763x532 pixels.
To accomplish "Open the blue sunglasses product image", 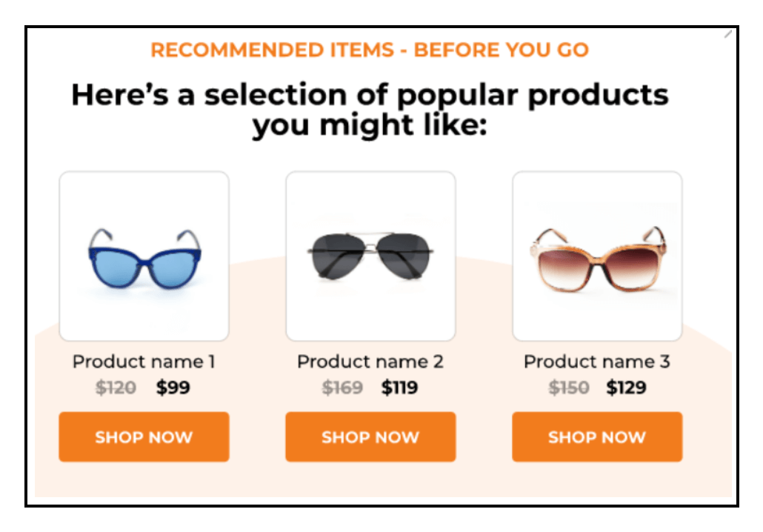I will click(144, 256).
